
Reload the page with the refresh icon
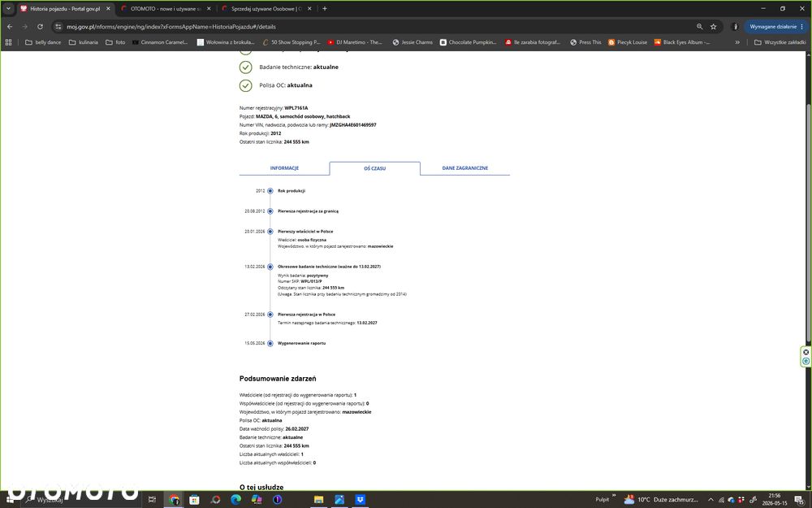[40, 27]
